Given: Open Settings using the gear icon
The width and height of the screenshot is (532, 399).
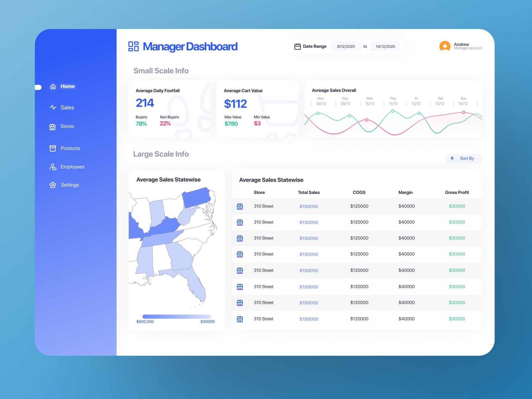Looking at the screenshot, I should point(53,185).
